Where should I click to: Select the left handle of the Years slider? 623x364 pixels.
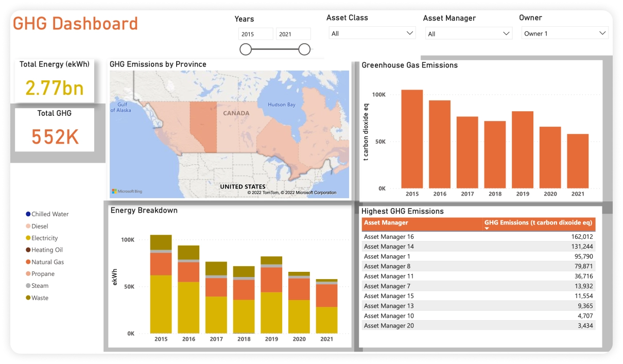246,49
